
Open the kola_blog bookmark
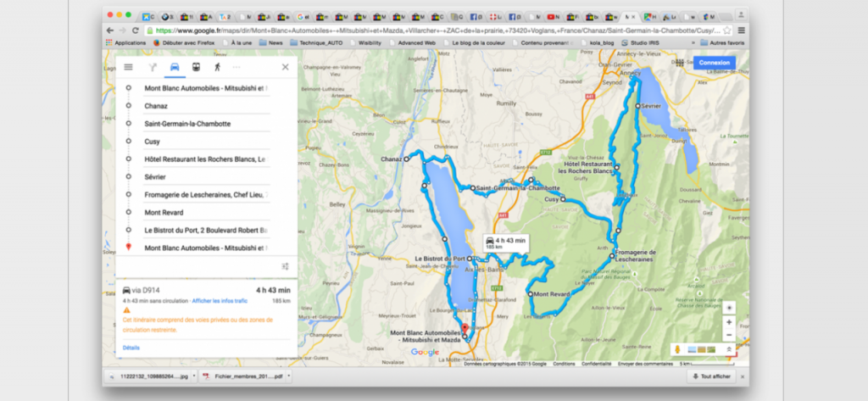tap(596, 42)
